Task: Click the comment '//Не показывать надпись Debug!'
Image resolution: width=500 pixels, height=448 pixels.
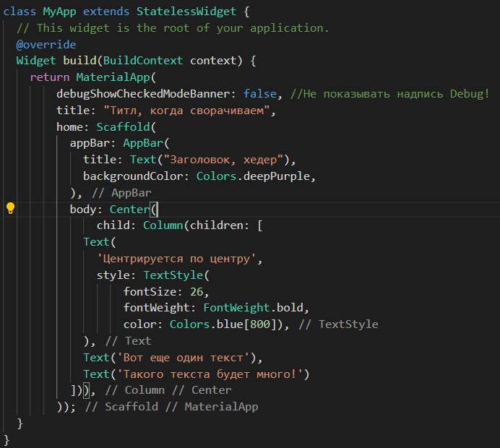Action: [389, 94]
